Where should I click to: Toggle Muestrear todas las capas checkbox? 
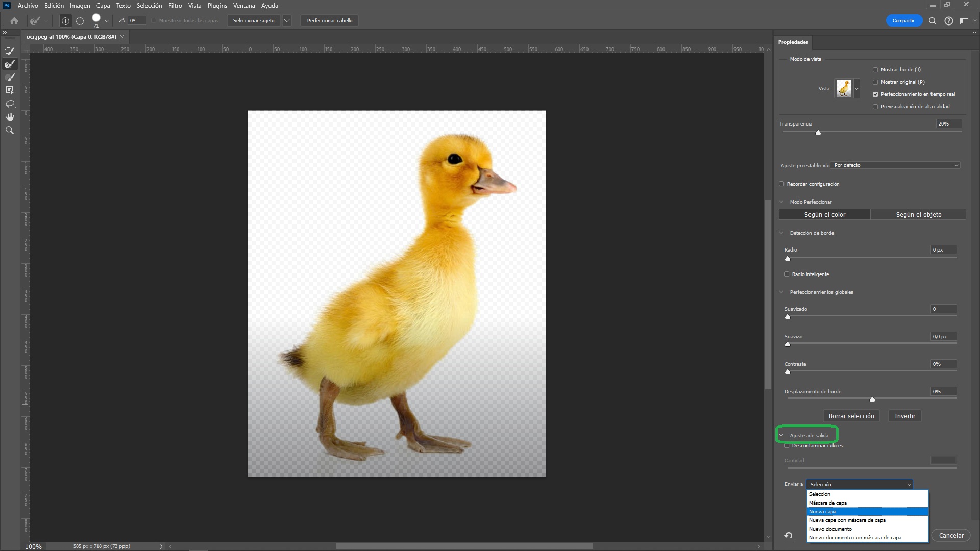coord(154,21)
